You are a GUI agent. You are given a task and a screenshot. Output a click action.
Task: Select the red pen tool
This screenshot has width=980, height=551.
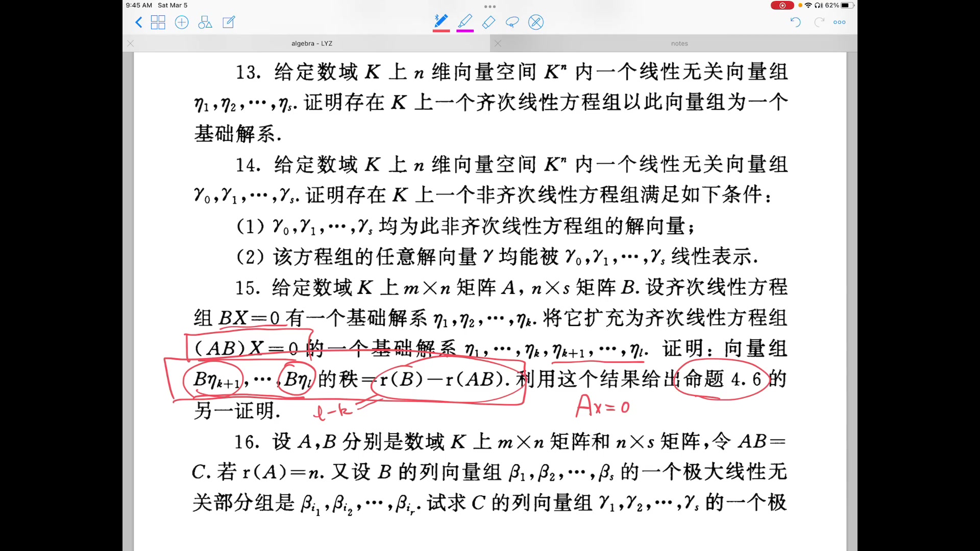click(441, 21)
